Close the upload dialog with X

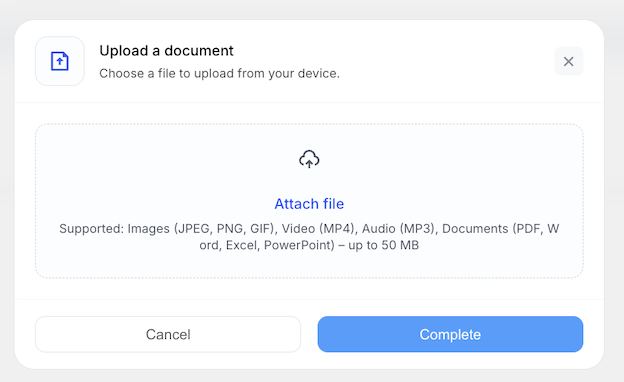coord(569,61)
